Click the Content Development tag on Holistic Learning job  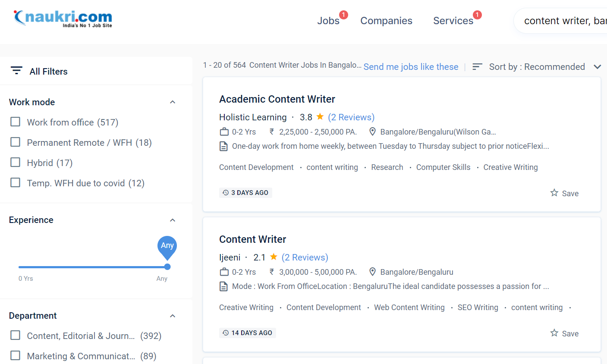coord(256,167)
